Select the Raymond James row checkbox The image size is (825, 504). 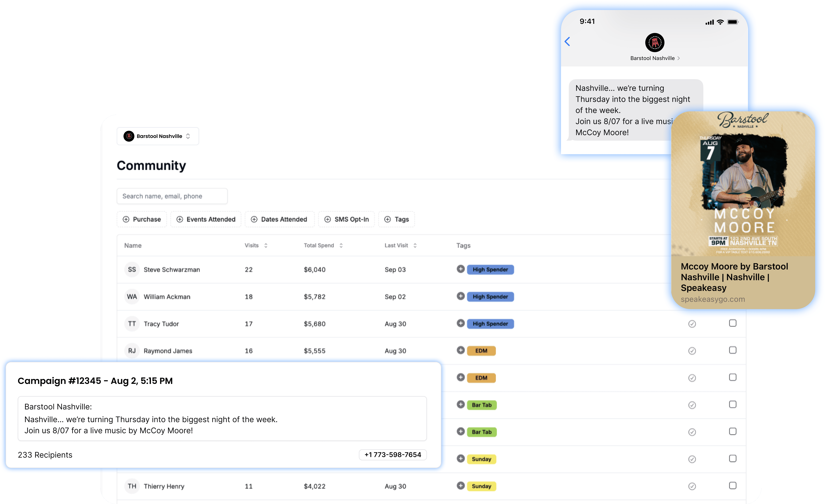click(733, 350)
